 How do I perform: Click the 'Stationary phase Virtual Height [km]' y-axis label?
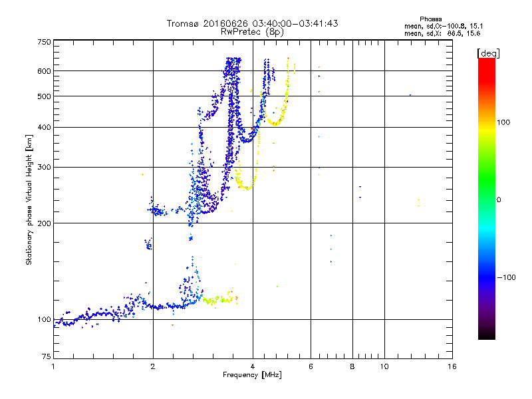[x=29, y=200]
